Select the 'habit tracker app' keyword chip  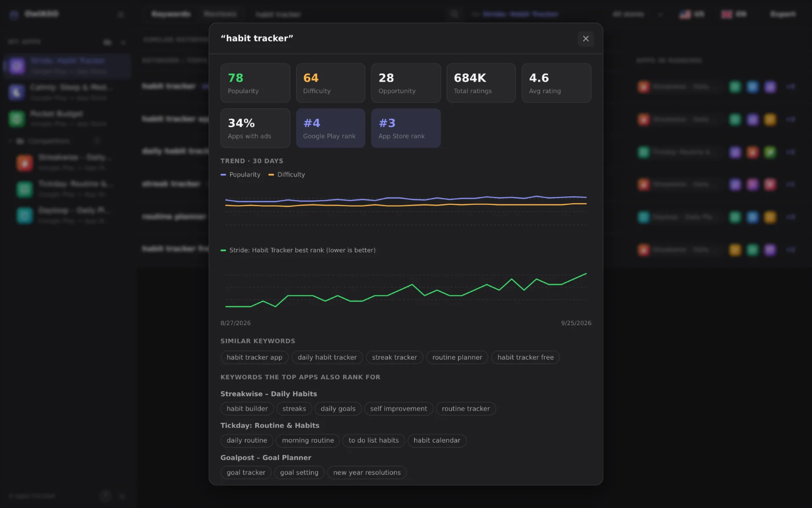tap(254, 357)
